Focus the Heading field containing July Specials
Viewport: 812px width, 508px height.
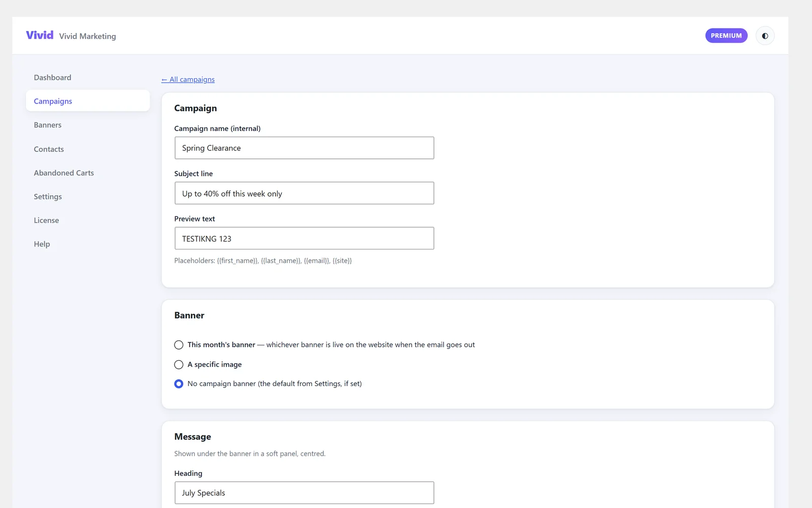(304, 493)
